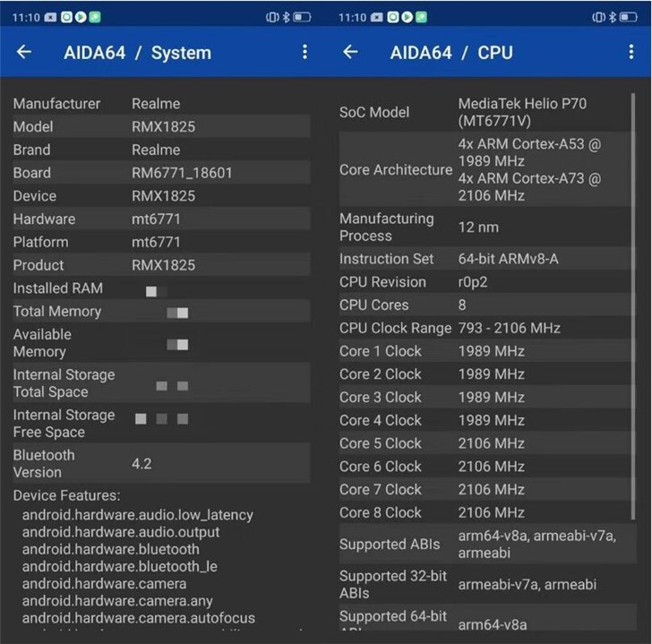This screenshot has width=652, height=644.
Task: Select Model row showing RMX1825
Action: coord(161,126)
